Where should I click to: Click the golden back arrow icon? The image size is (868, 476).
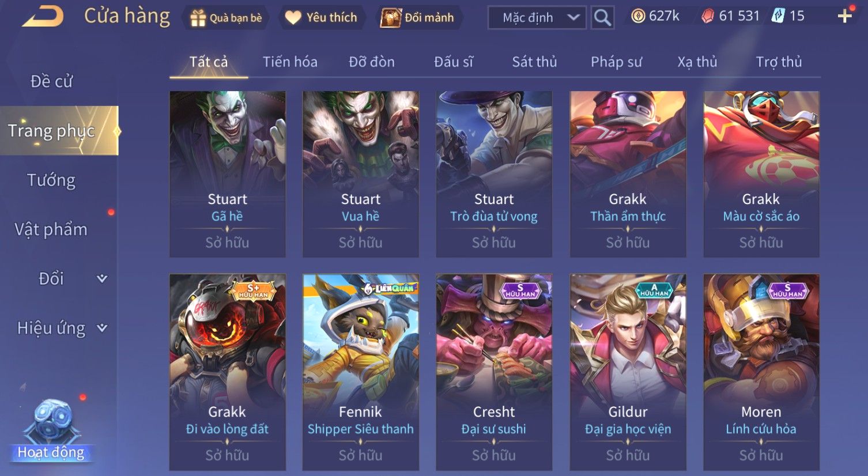[x=43, y=17]
